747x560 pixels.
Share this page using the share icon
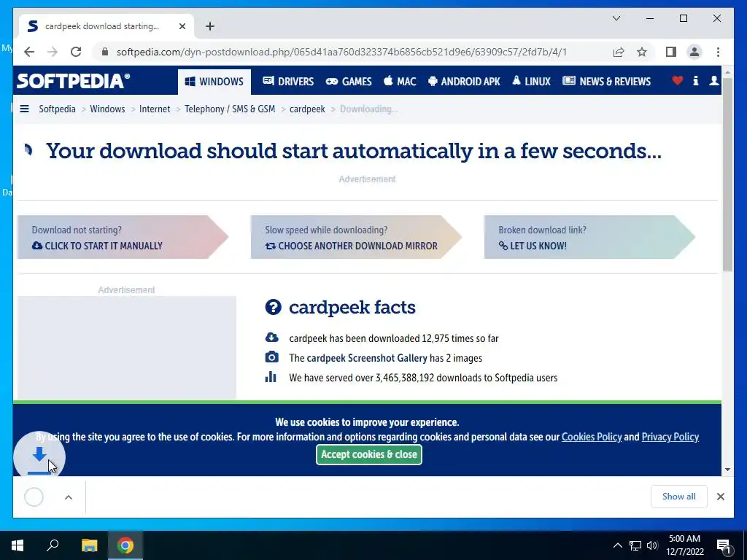[x=619, y=52]
